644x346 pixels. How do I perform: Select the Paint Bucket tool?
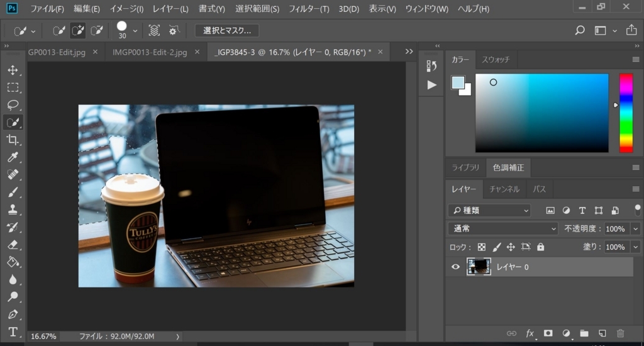(13, 262)
